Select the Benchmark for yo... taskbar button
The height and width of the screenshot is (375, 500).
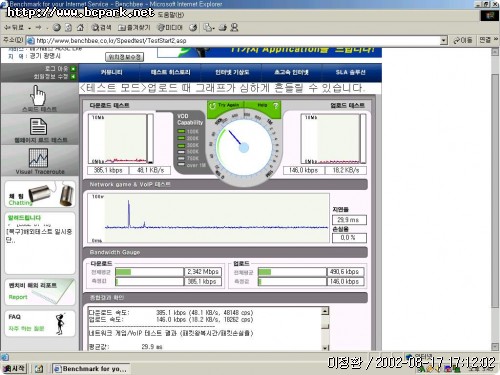click(91, 369)
